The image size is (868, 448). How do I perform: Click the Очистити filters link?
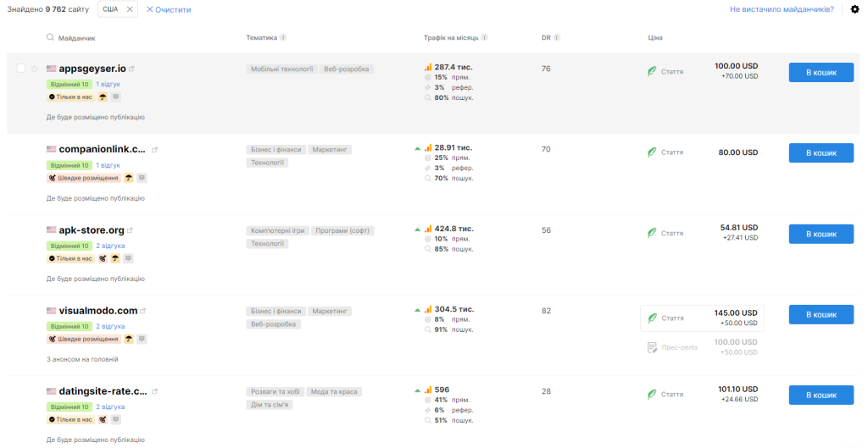coord(169,9)
